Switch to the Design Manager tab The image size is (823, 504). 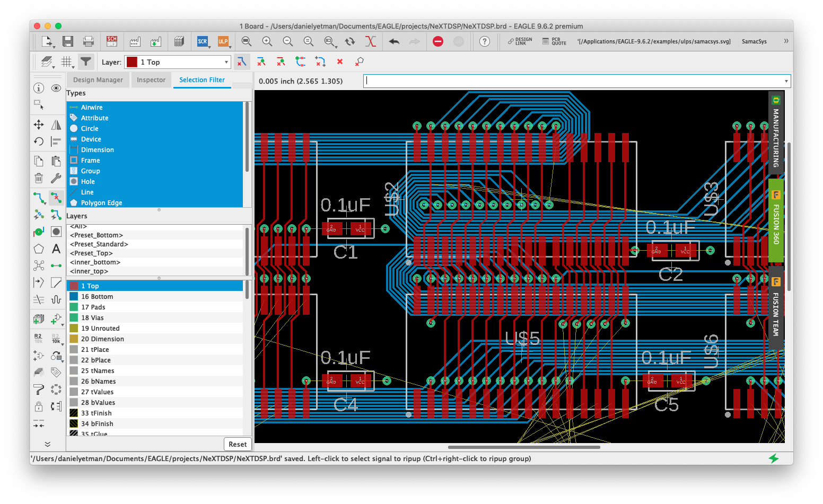[x=98, y=80]
